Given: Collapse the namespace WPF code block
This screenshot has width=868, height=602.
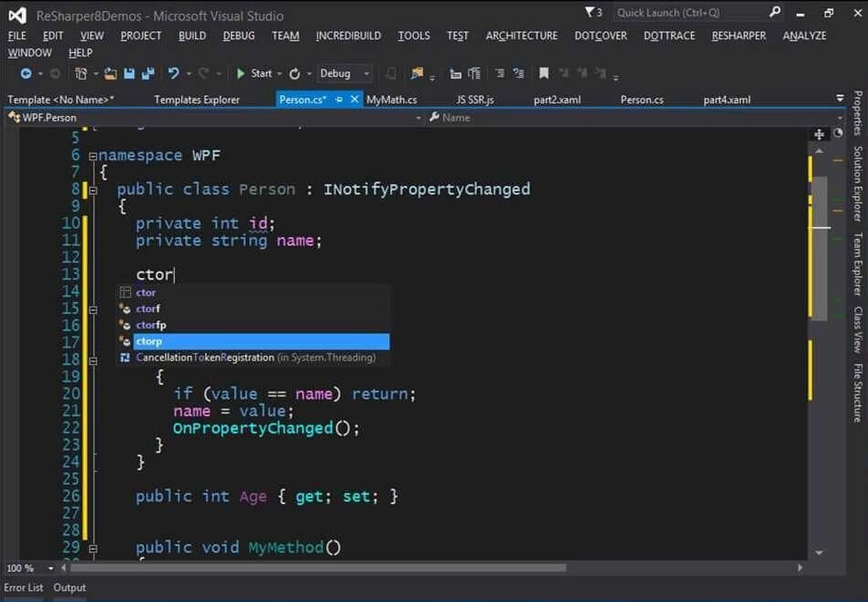Looking at the screenshot, I should coord(93,156).
